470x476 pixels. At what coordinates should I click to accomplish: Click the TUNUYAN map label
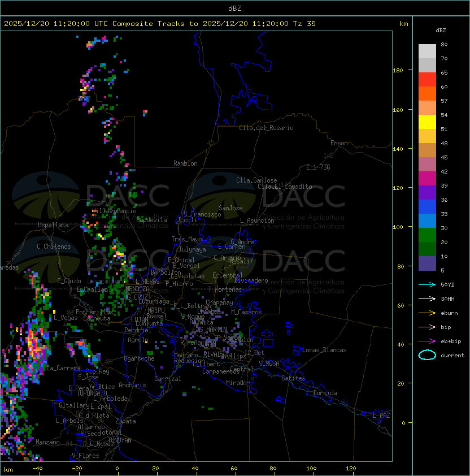120,440
